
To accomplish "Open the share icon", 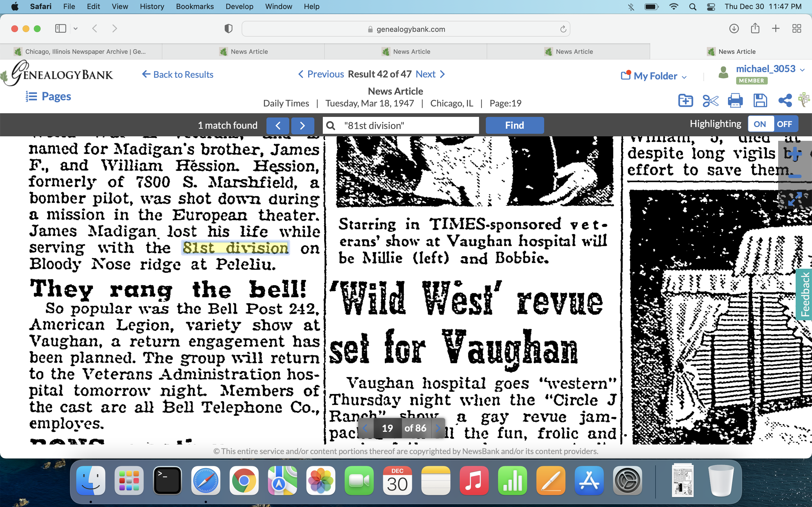I will (785, 101).
